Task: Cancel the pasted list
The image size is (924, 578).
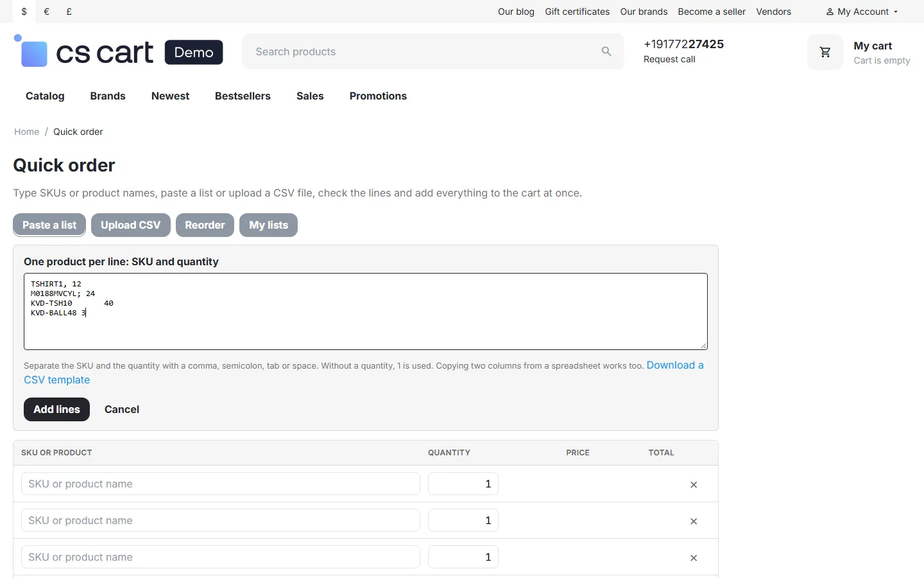Action: 122,409
